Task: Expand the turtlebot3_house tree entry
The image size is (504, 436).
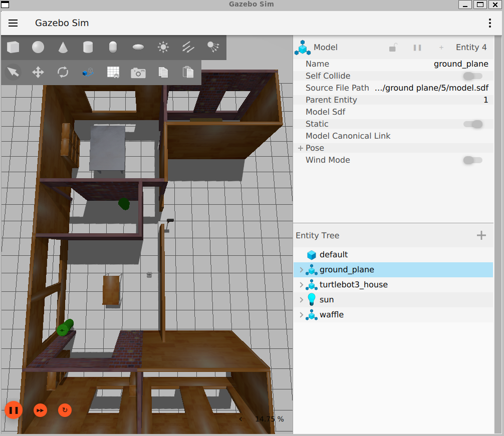Action: tap(301, 285)
